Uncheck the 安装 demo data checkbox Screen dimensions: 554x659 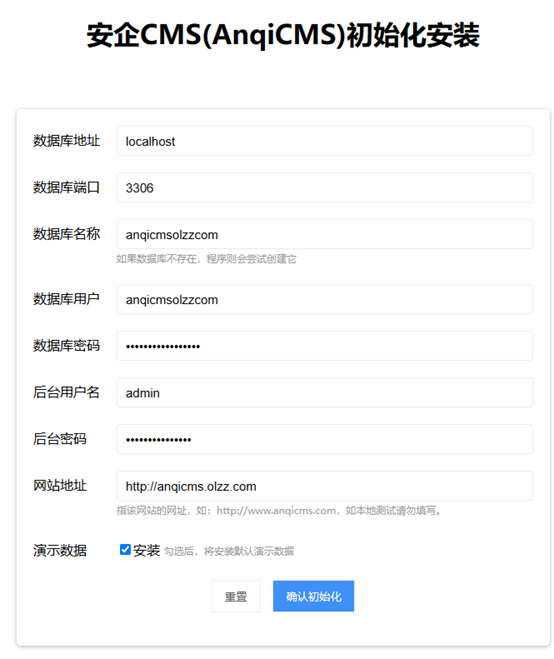tap(125, 550)
